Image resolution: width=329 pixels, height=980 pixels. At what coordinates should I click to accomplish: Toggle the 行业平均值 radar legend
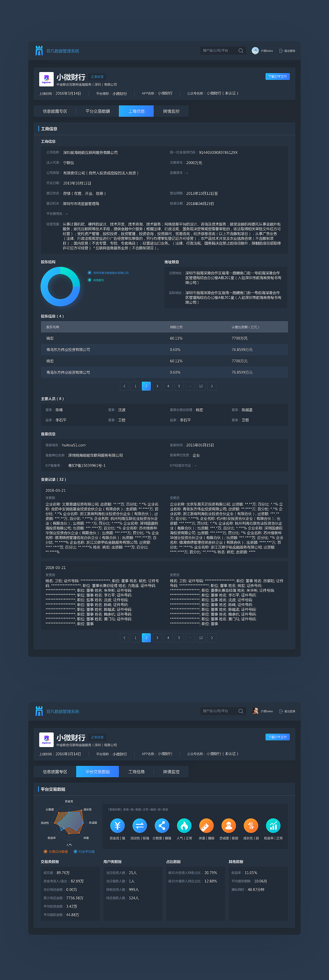coord(84,851)
